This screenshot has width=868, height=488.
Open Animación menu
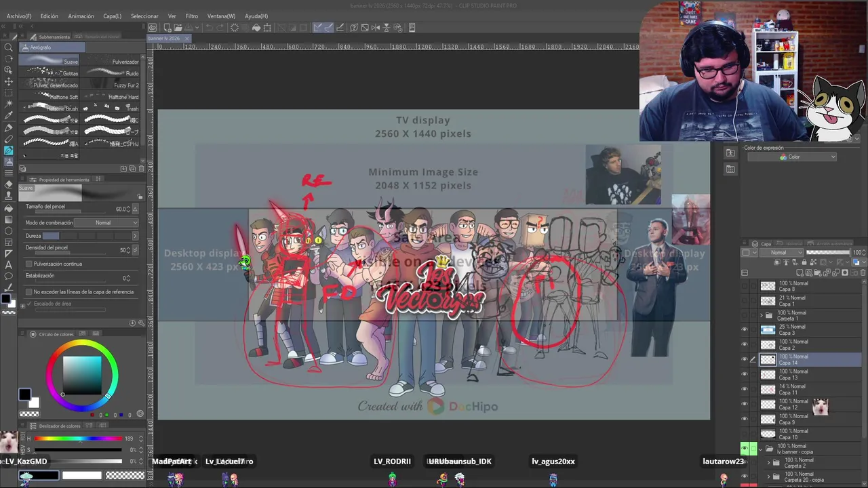coord(81,16)
